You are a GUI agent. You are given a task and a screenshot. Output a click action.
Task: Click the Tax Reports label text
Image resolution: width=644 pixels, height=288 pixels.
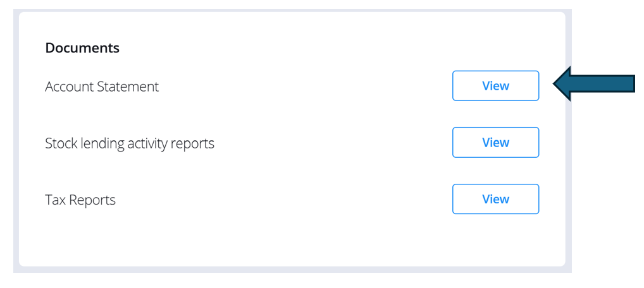(x=80, y=200)
